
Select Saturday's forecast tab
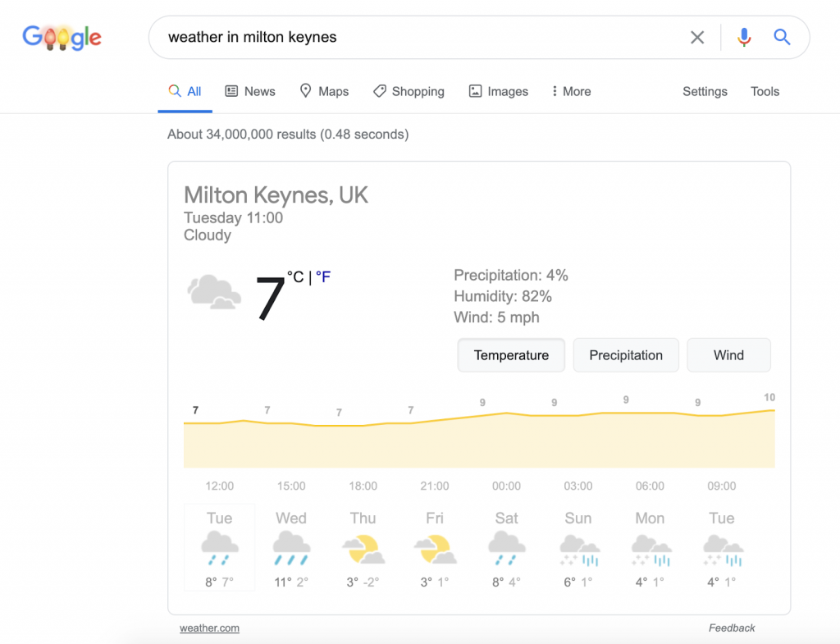tap(506, 547)
